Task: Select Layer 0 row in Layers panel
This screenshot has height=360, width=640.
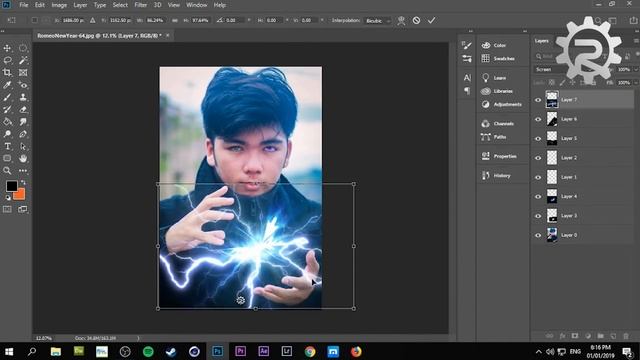Action: [x=583, y=235]
